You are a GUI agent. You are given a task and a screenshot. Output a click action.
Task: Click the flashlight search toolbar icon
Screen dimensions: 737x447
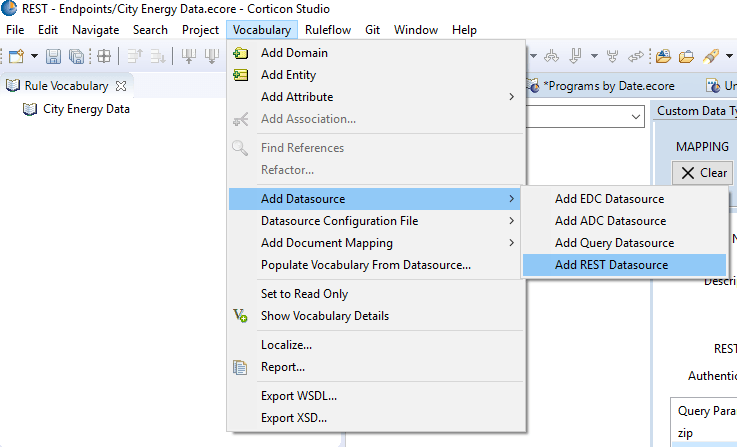click(711, 56)
